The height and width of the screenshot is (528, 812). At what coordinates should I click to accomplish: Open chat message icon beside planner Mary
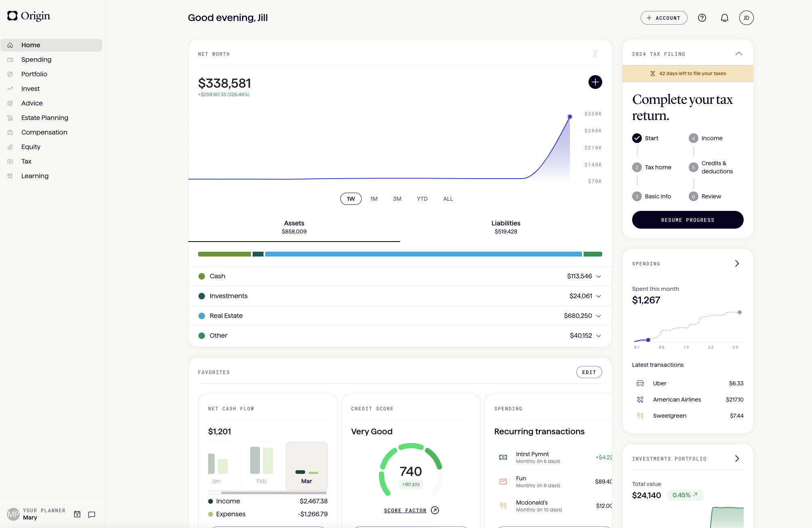(92, 514)
